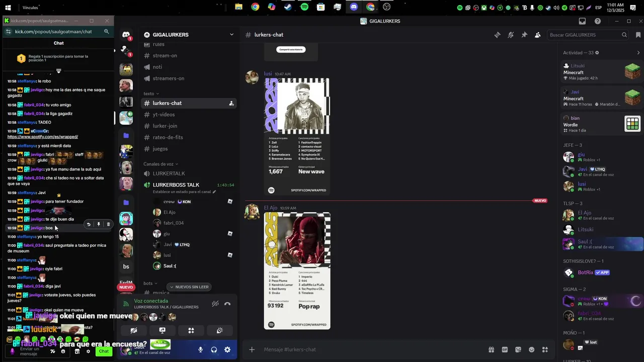
Task: Open emoji picker in Discord message bar
Action: [x=531, y=349]
